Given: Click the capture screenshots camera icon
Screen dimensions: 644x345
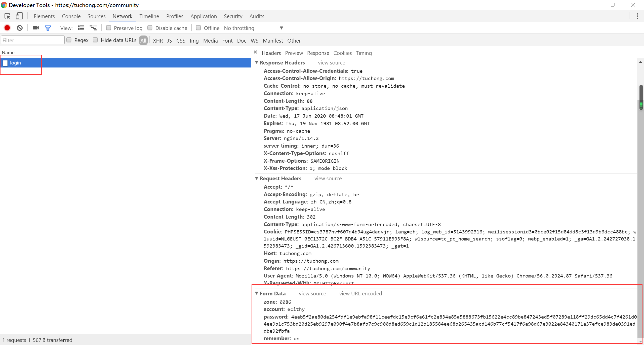Looking at the screenshot, I should [36, 28].
